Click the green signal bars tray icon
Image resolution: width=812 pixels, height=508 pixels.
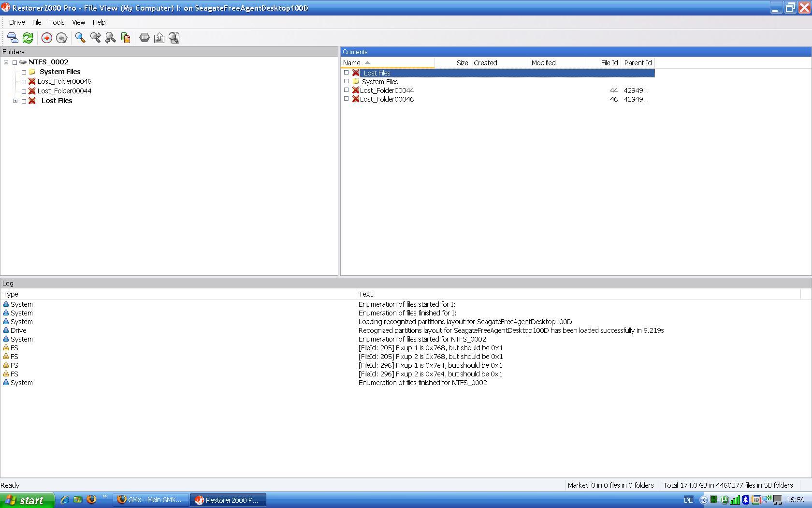735,500
